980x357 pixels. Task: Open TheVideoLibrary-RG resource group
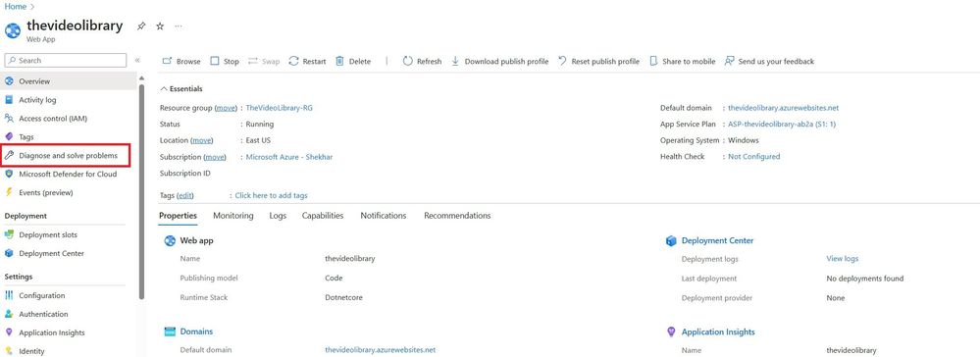click(279, 108)
